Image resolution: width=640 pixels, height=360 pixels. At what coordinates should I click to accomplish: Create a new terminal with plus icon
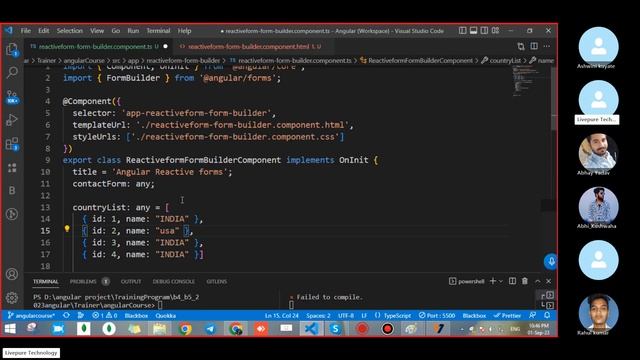[493, 281]
